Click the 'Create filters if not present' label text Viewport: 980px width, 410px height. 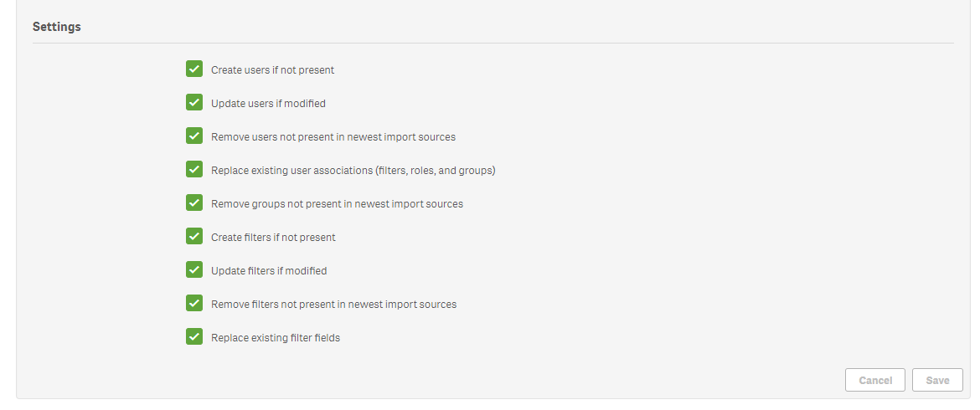(273, 238)
